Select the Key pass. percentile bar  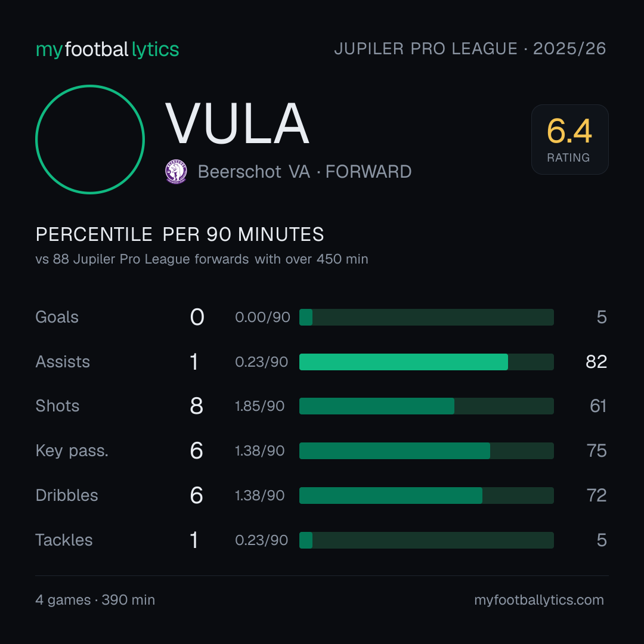coord(426,451)
